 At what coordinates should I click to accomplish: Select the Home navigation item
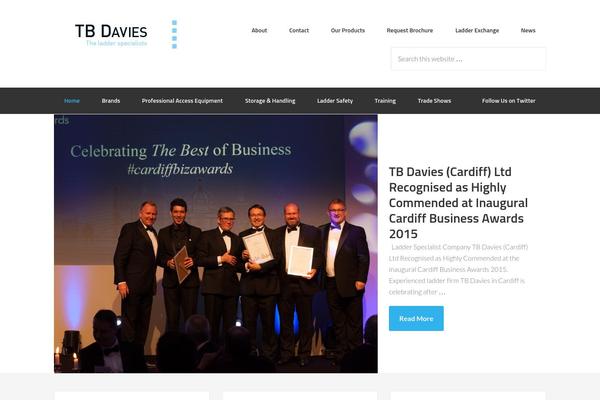[72, 101]
